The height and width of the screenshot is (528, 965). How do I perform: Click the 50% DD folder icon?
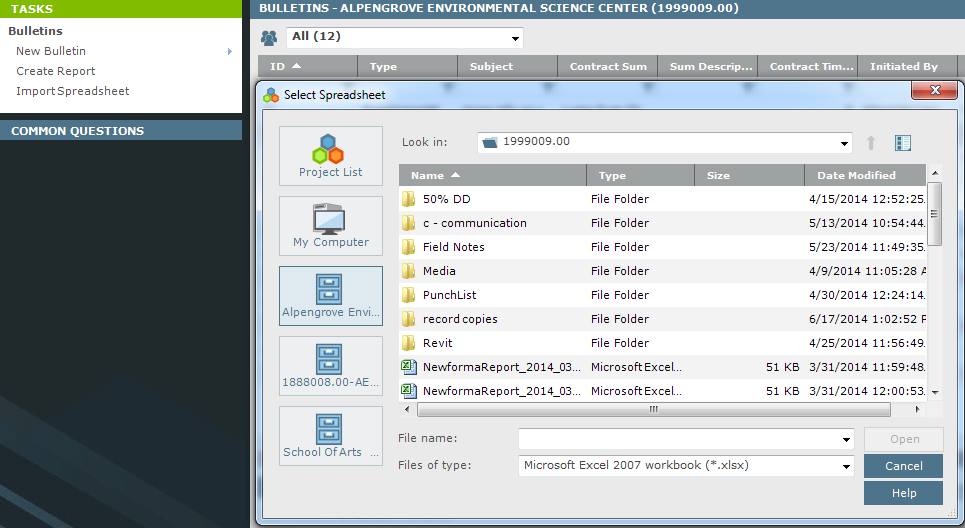tap(408, 199)
